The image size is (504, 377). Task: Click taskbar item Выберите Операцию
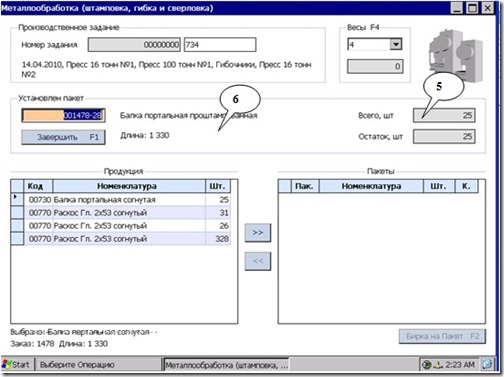[x=98, y=365]
